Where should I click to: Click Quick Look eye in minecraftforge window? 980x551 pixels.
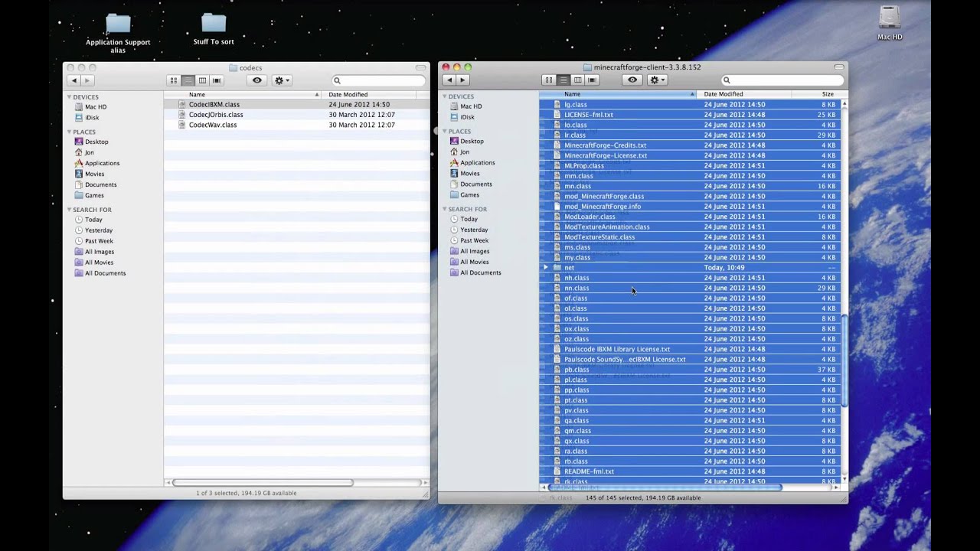click(x=632, y=80)
